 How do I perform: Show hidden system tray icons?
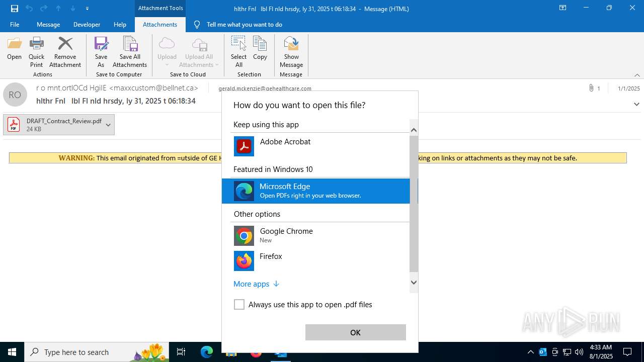pos(530,352)
